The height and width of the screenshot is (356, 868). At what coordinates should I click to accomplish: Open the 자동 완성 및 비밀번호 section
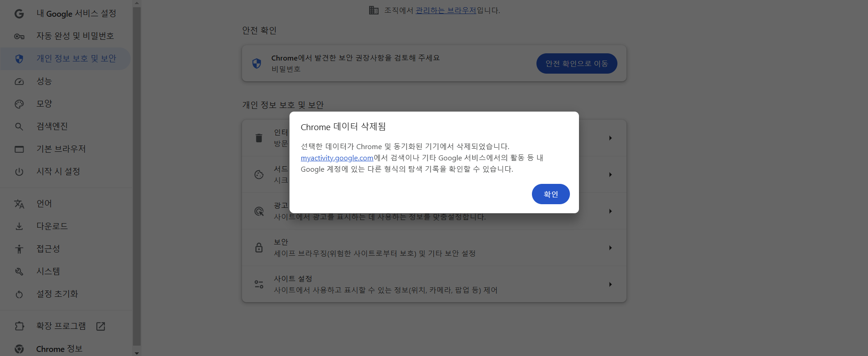click(66, 36)
